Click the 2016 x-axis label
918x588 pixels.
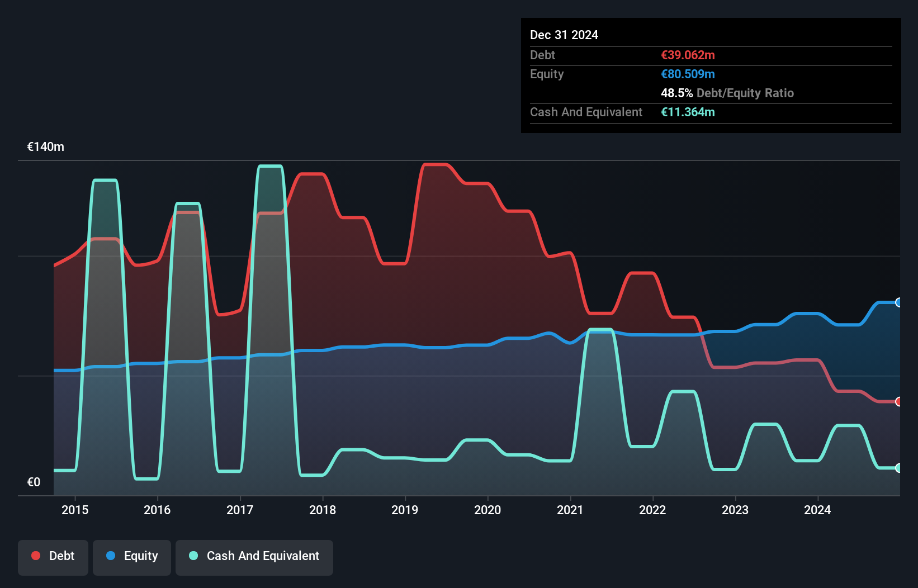coord(157,510)
